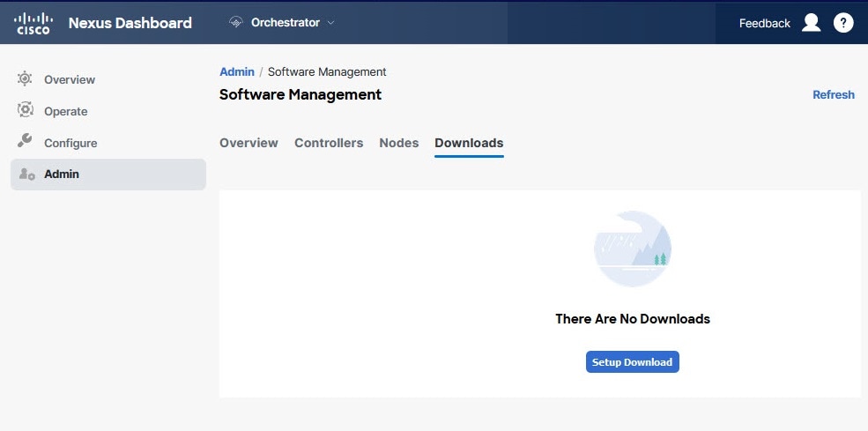Click the Nexus Dashboard title

click(130, 23)
